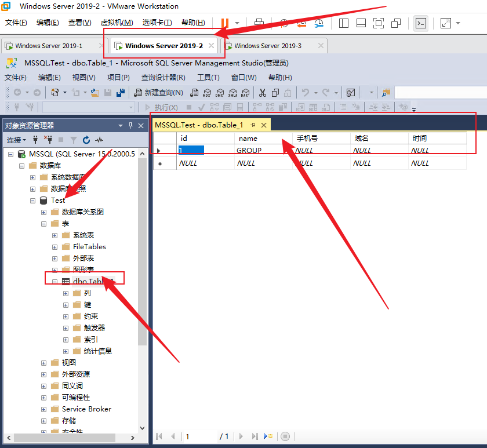This screenshot has height=448, width=487.
Task: Toggle VMware library sidebar view icon
Action: (343, 23)
